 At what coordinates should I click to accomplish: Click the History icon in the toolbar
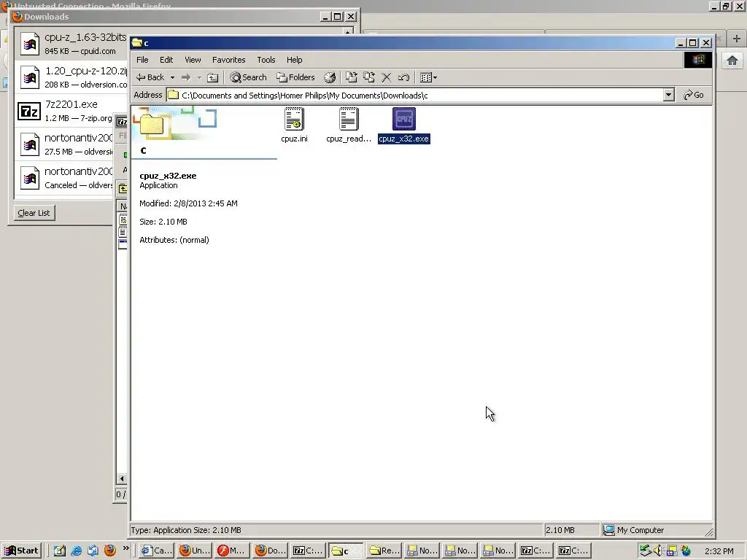[x=330, y=77]
